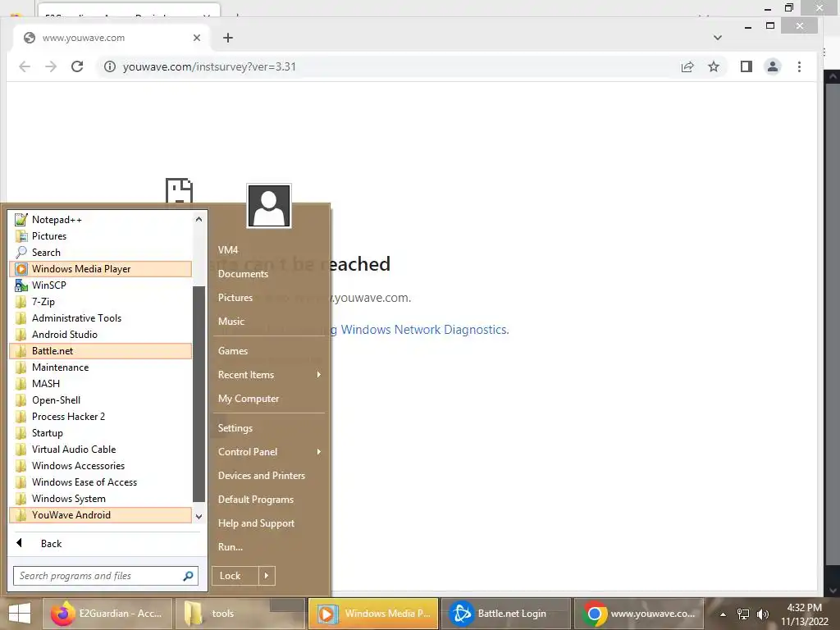Screen dimensions: 840x630
Task: Bookmark this page with the star icon
Action: click(714, 66)
